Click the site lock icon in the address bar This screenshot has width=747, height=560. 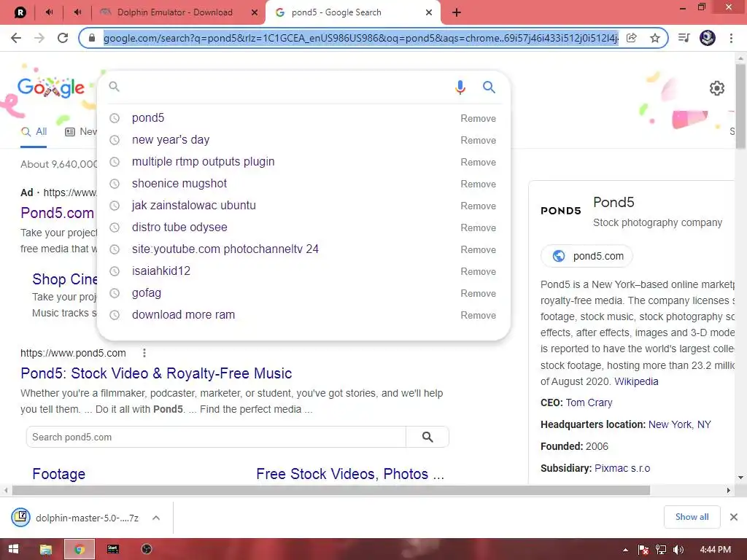click(x=92, y=38)
